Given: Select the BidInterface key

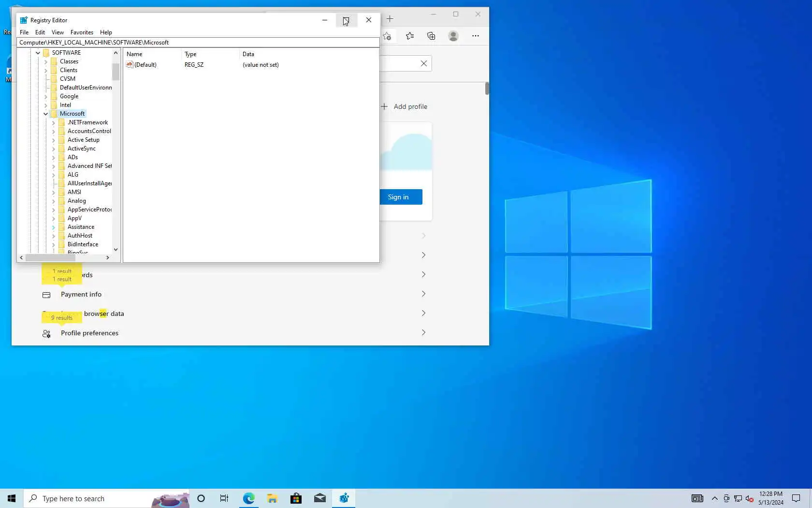Looking at the screenshot, I should point(83,244).
